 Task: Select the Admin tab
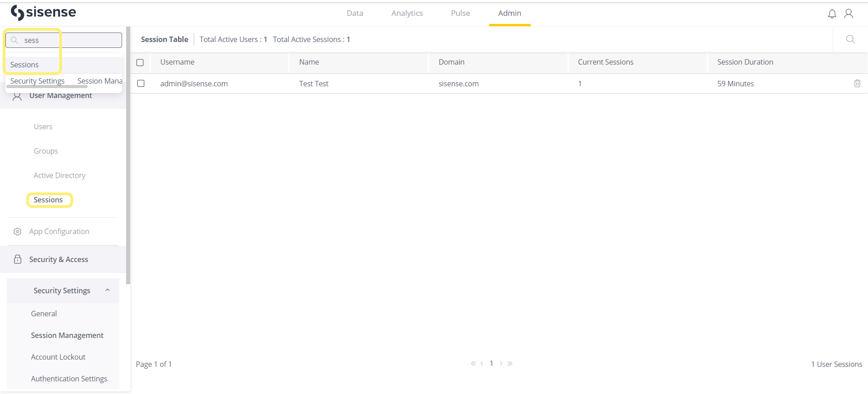tap(509, 14)
